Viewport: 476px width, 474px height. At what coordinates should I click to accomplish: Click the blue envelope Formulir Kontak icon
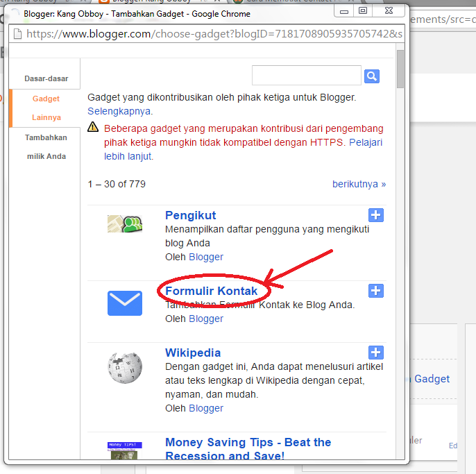tap(125, 303)
